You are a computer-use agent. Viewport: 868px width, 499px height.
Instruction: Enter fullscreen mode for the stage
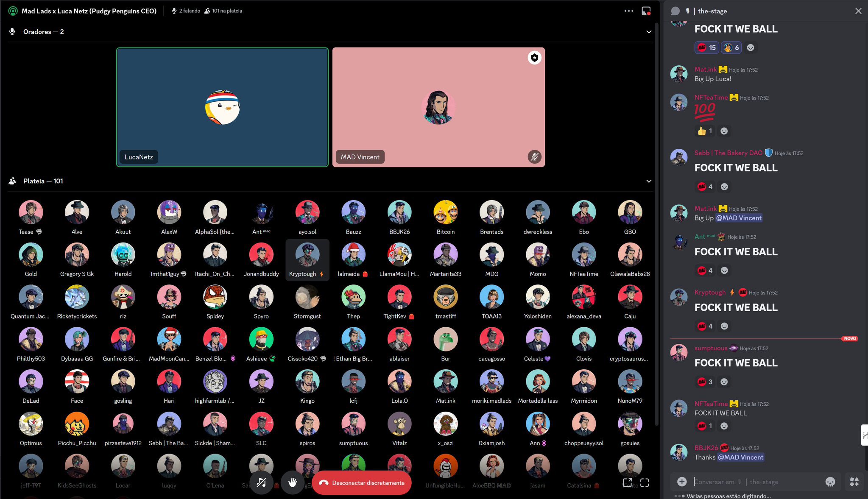[645, 482]
